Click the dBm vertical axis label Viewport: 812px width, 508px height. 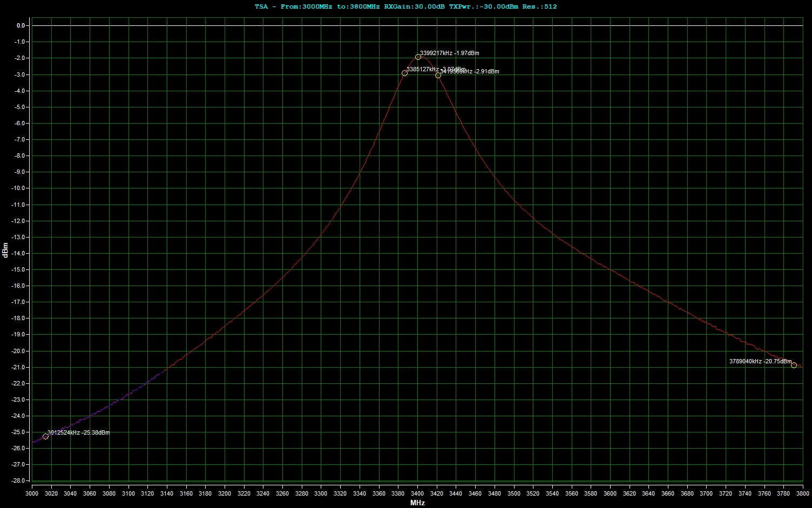point(4,251)
